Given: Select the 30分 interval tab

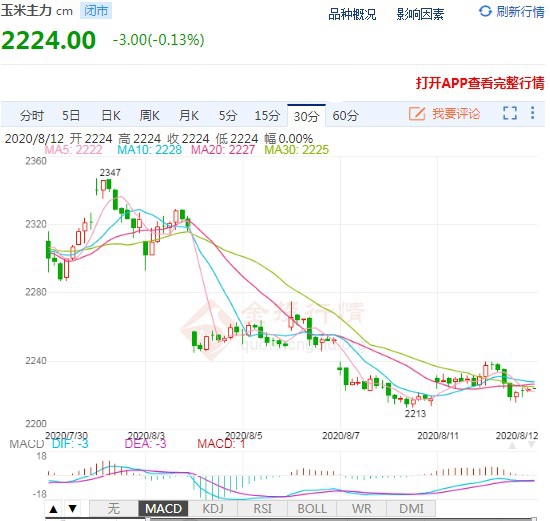Looking at the screenshot, I should [307, 116].
